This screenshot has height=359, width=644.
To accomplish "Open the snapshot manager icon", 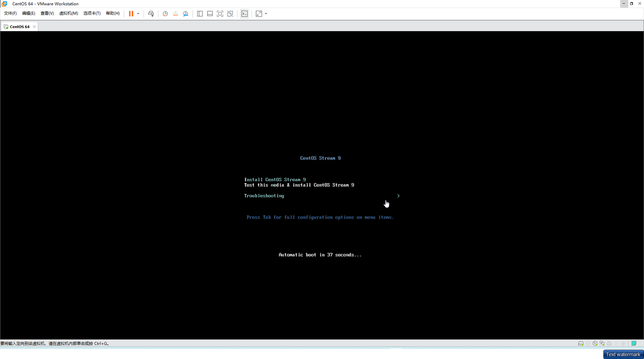I will pyautogui.click(x=186, y=14).
